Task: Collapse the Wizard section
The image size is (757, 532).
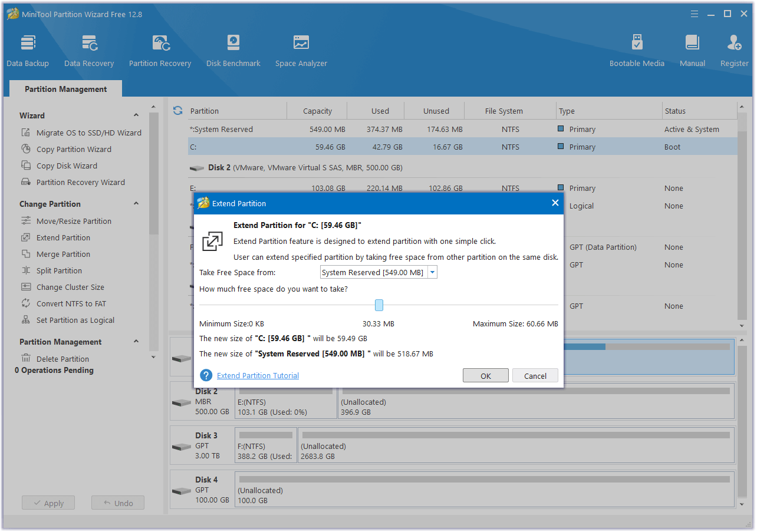Action: coord(136,115)
